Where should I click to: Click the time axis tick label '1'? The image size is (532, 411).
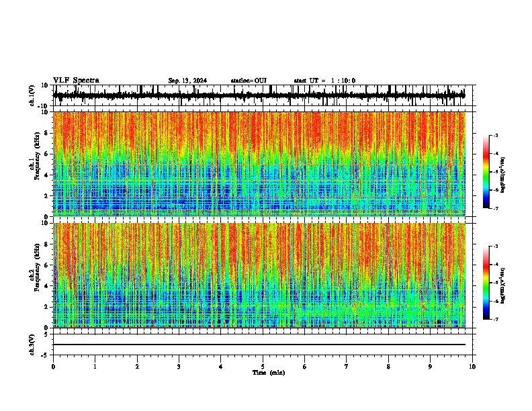coord(95,367)
